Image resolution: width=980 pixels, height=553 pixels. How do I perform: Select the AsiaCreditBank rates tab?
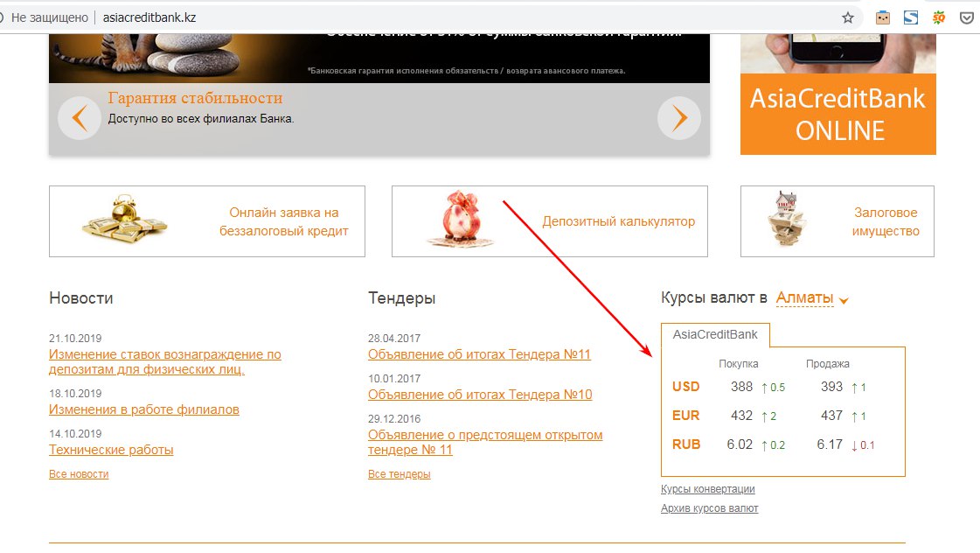[x=715, y=334]
